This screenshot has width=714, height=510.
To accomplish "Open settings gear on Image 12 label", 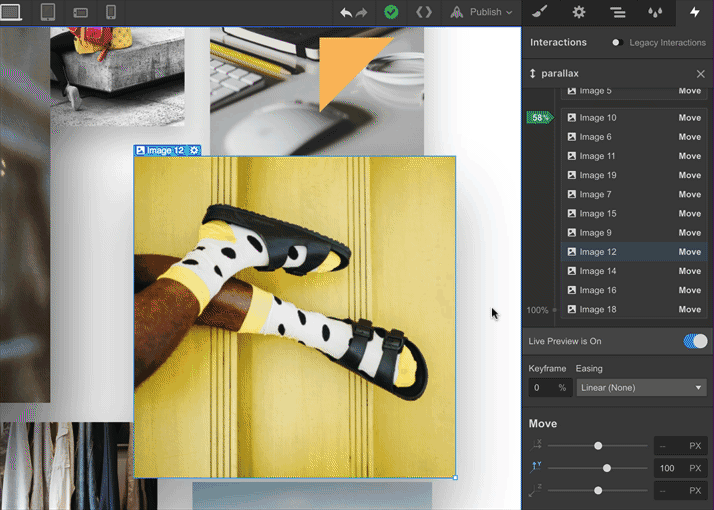I will tap(195, 150).
